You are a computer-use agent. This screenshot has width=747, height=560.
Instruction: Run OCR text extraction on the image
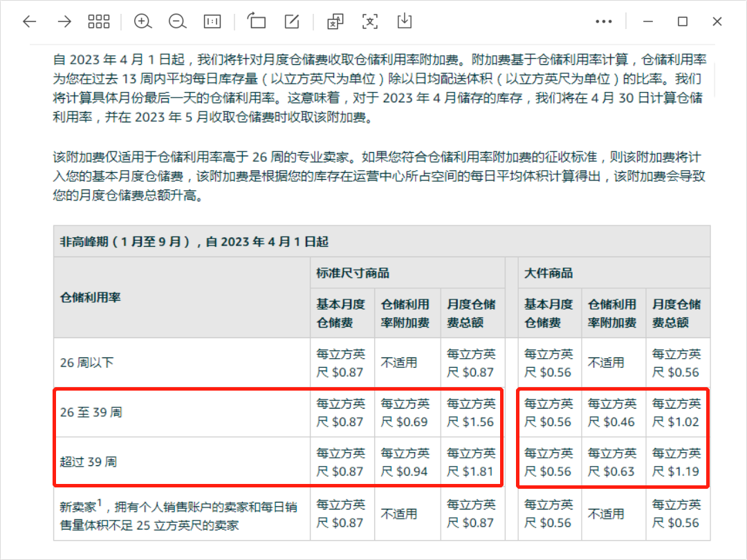[x=370, y=21]
